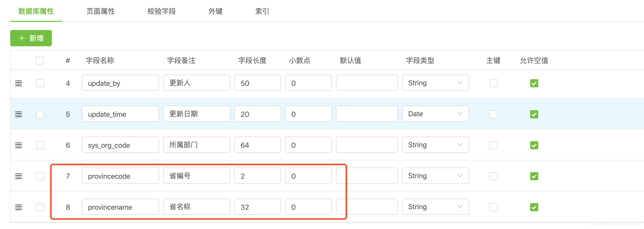Image resolution: width=644 pixels, height=229 pixels.
Task: Uncheck 允许空值 for the provincename row
Action: [x=534, y=207]
